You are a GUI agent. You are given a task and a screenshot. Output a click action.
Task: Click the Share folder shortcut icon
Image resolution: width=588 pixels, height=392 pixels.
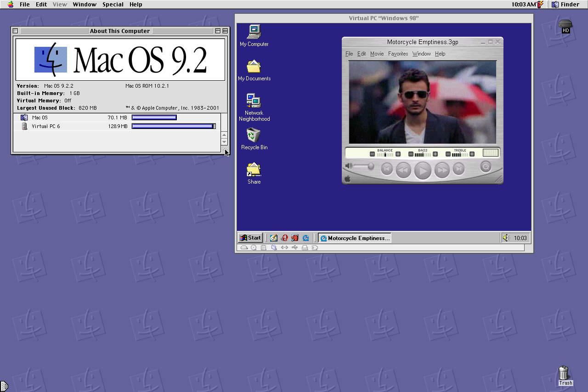click(254, 169)
